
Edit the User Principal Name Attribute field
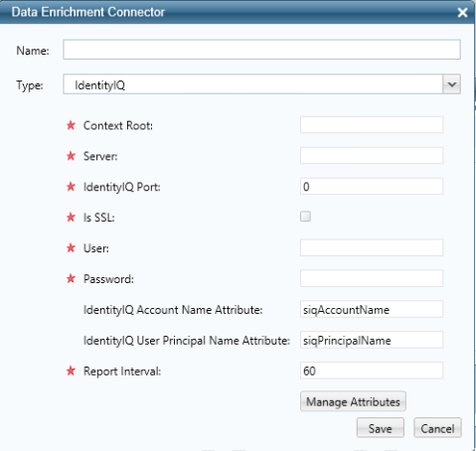(x=372, y=340)
